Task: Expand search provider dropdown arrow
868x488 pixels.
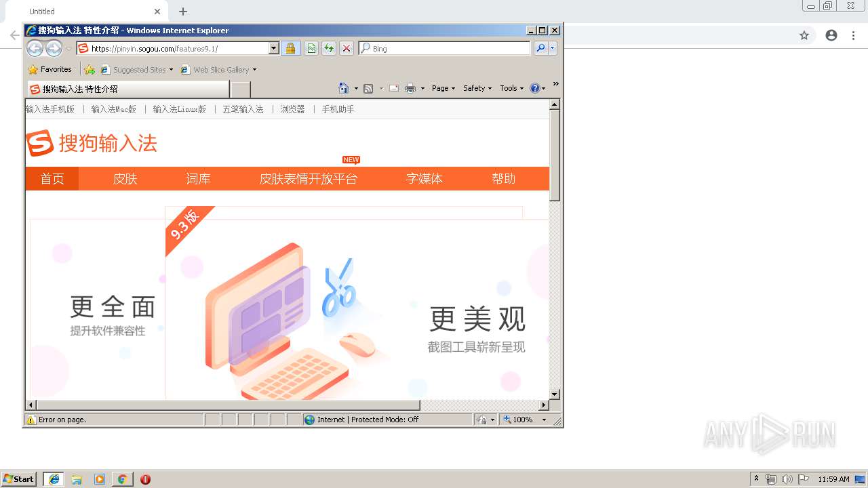Action: click(553, 48)
